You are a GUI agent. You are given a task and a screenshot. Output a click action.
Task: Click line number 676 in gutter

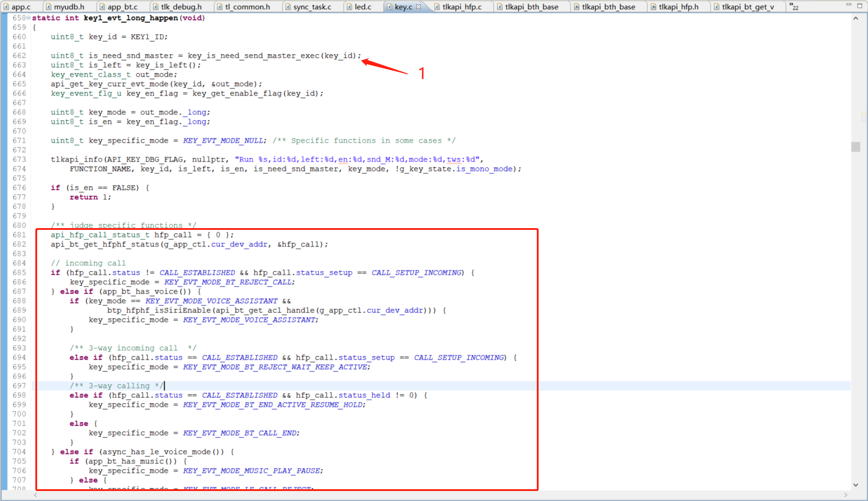point(19,188)
